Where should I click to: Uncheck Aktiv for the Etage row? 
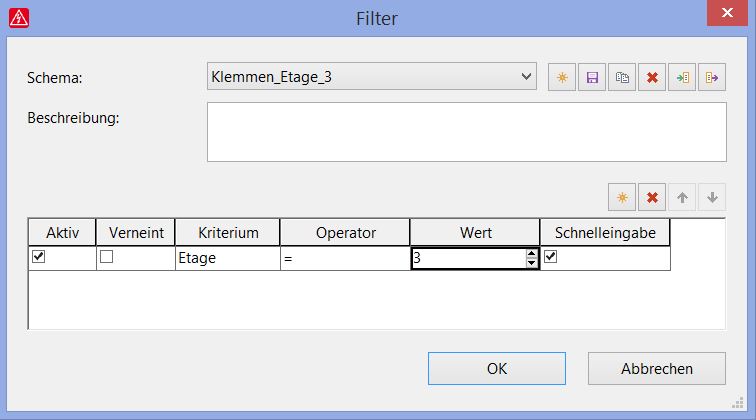click(x=39, y=257)
